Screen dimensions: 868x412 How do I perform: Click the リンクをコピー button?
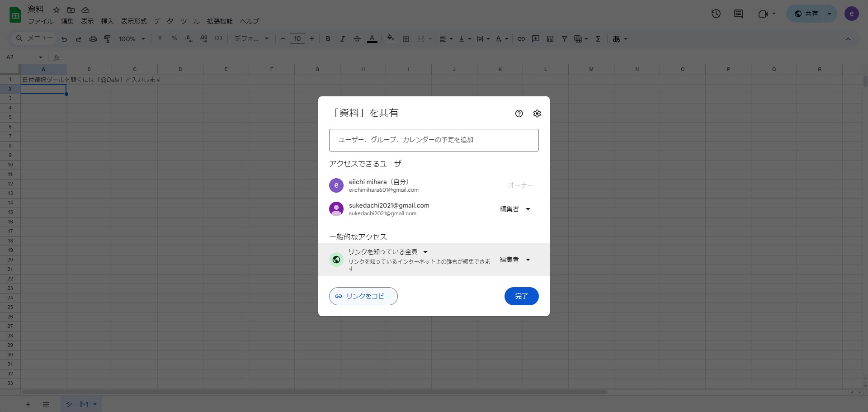pyautogui.click(x=363, y=296)
